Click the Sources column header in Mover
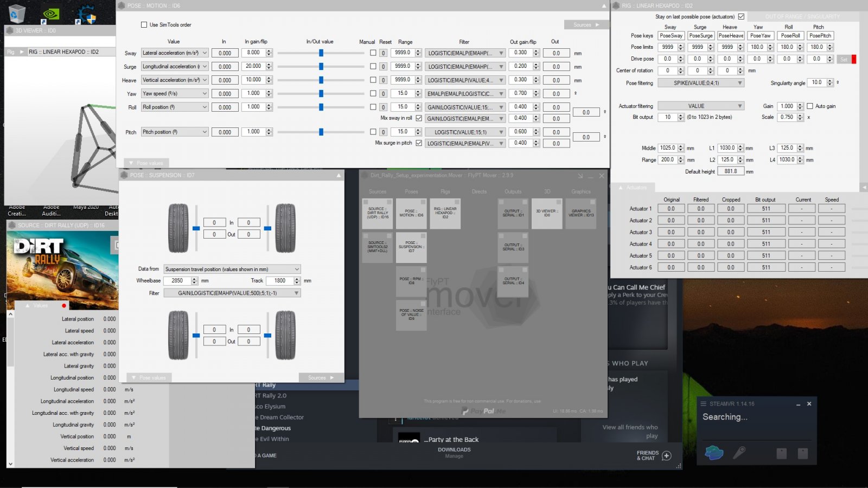 [x=378, y=192]
